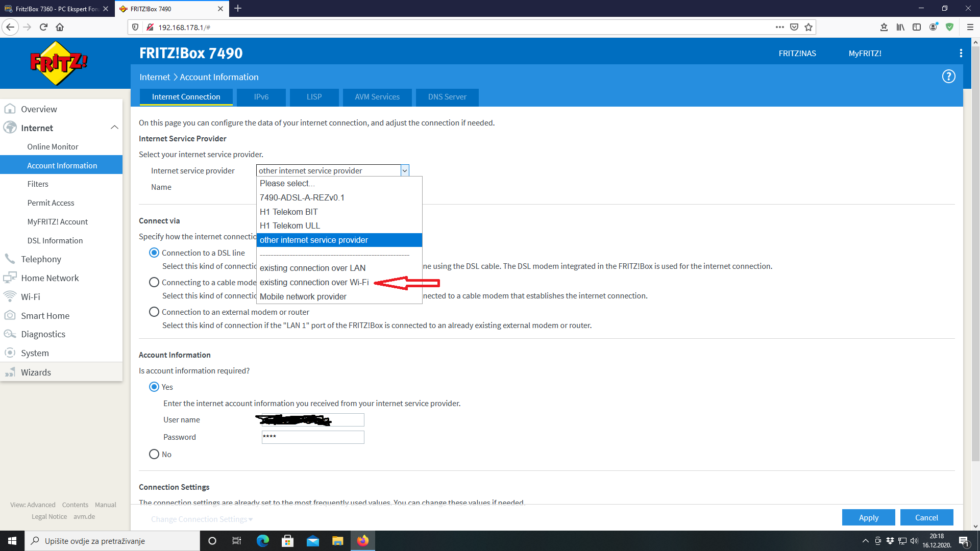This screenshot has height=551, width=980.
Task: Select No for account information required
Action: click(154, 454)
